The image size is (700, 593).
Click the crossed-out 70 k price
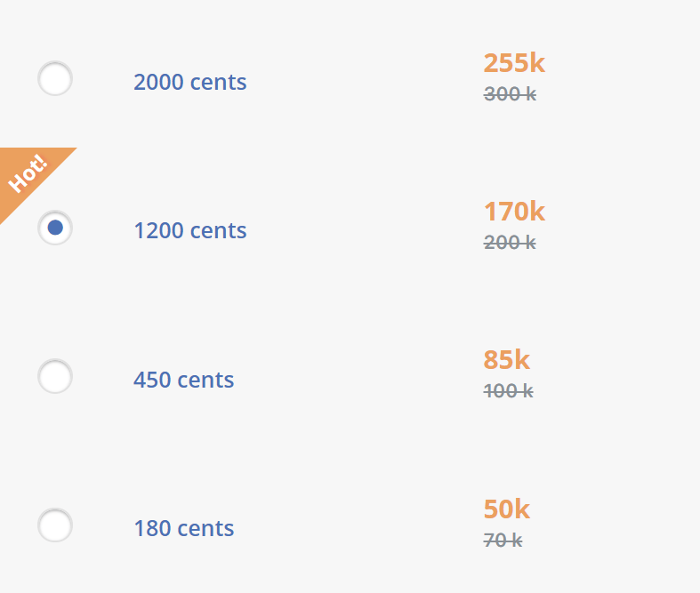pyautogui.click(x=503, y=541)
